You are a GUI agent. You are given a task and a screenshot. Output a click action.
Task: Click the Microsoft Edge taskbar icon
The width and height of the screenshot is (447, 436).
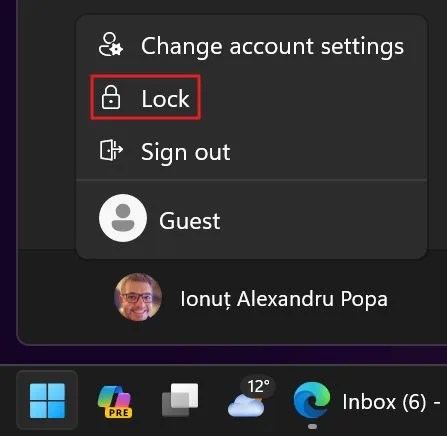pos(312,400)
